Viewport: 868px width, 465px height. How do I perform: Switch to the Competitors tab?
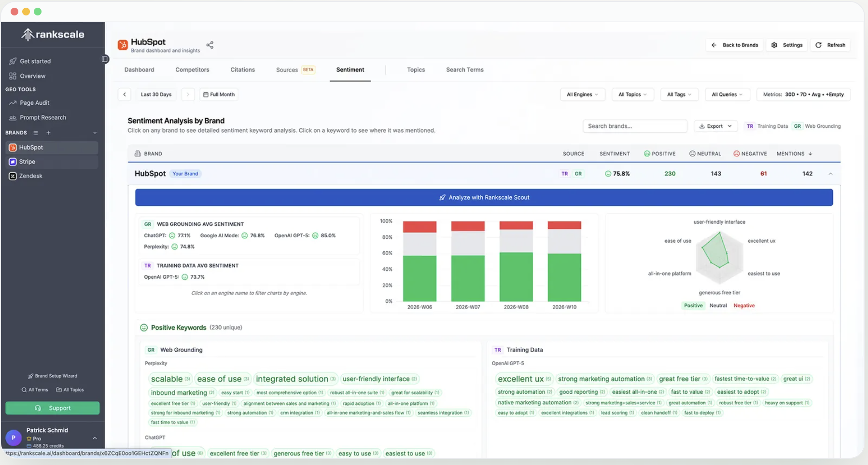click(192, 70)
